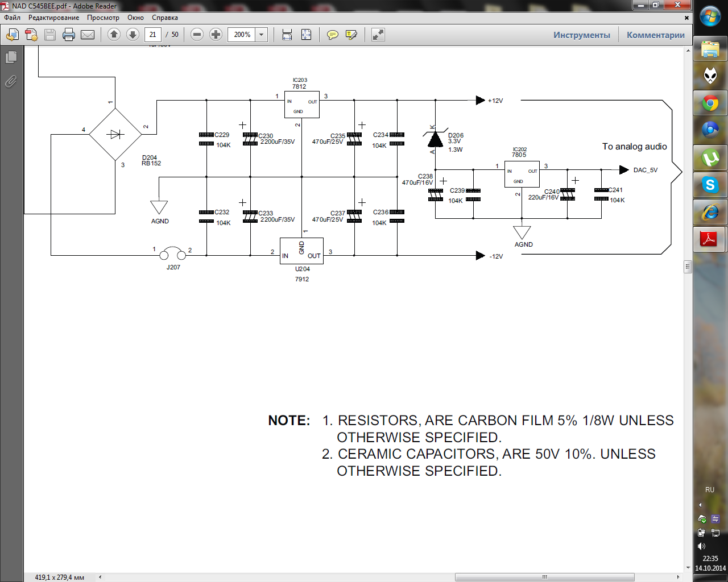Click the horizontal scrollbar thumb
The height and width of the screenshot is (582, 728).
[x=544, y=577]
